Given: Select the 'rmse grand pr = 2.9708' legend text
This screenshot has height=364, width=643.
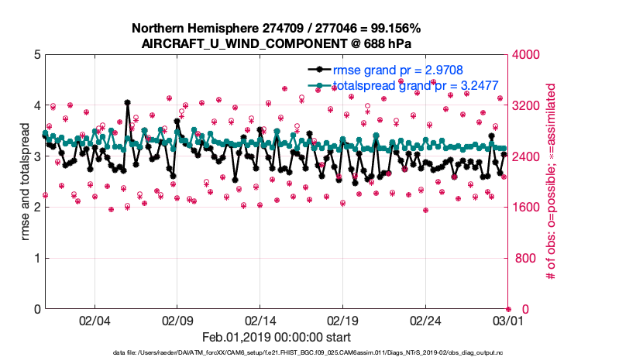Looking at the screenshot, I should point(397,70).
